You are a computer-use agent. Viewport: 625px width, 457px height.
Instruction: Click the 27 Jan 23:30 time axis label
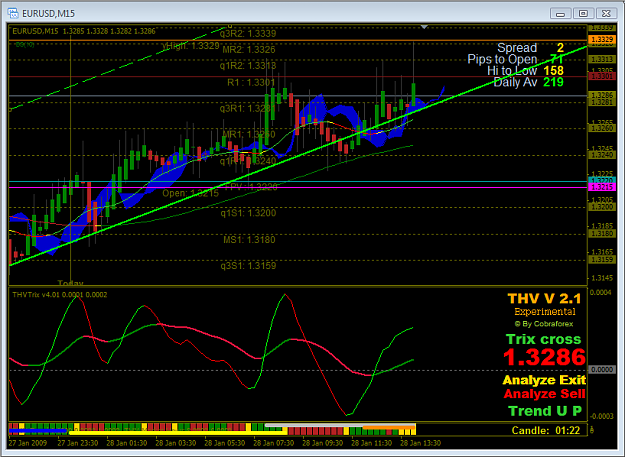pyautogui.click(x=78, y=443)
